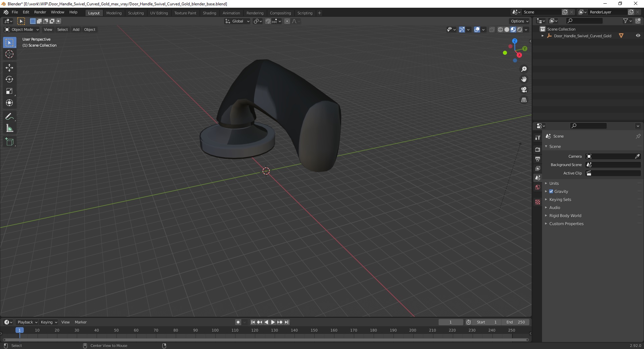The height and width of the screenshot is (349, 644).
Task: Switch to the Shading workspace tab
Action: (209, 13)
